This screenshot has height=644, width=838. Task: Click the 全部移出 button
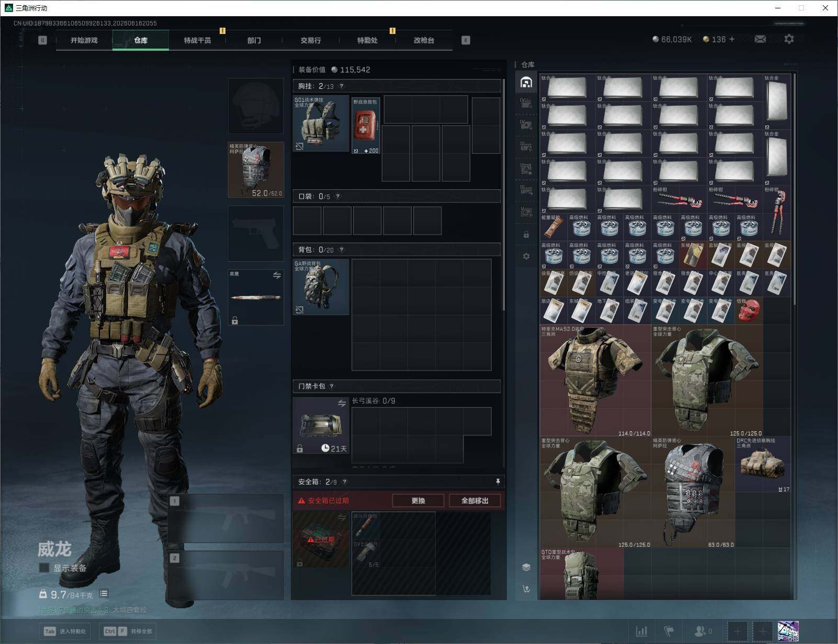pyautogui.click(x=474, y=501)
